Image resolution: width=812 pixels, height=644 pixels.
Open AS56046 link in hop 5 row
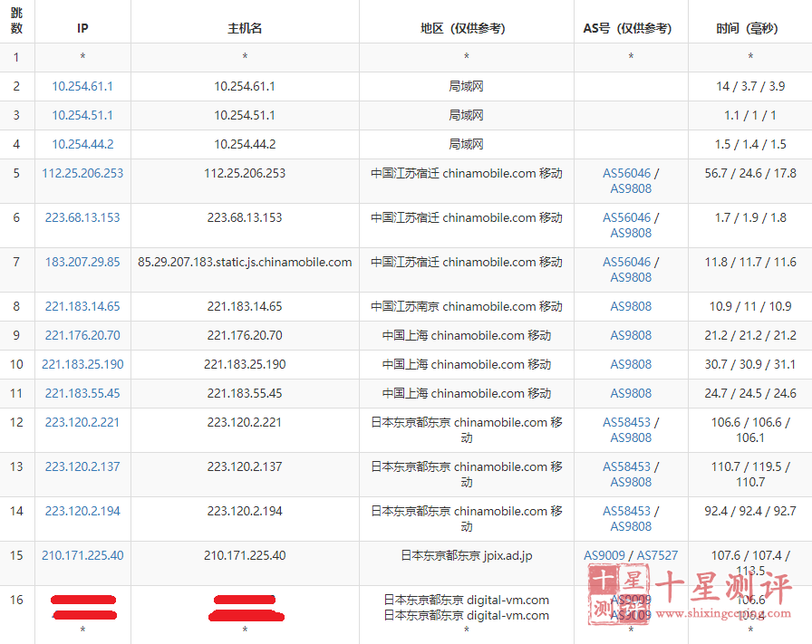coord(626,173)
